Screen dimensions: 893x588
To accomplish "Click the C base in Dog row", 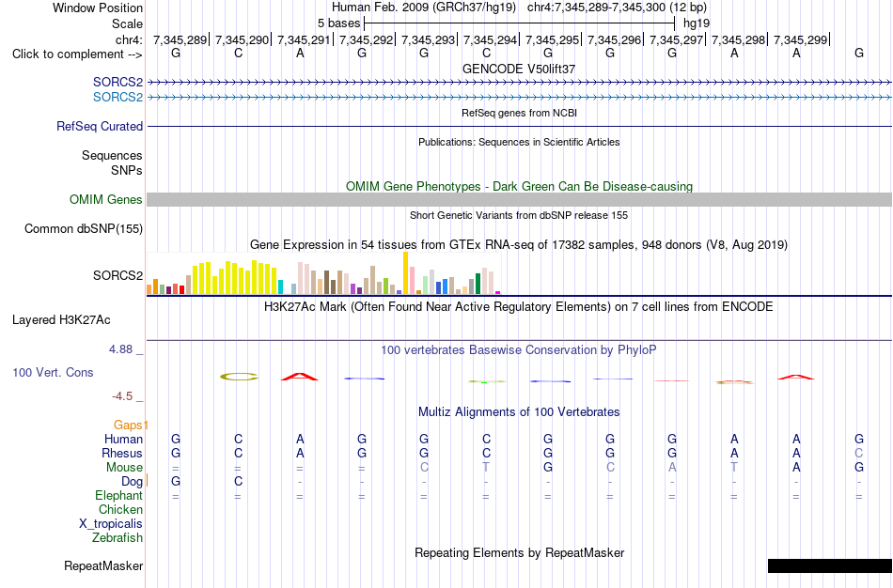I will [x=238, y=482].
